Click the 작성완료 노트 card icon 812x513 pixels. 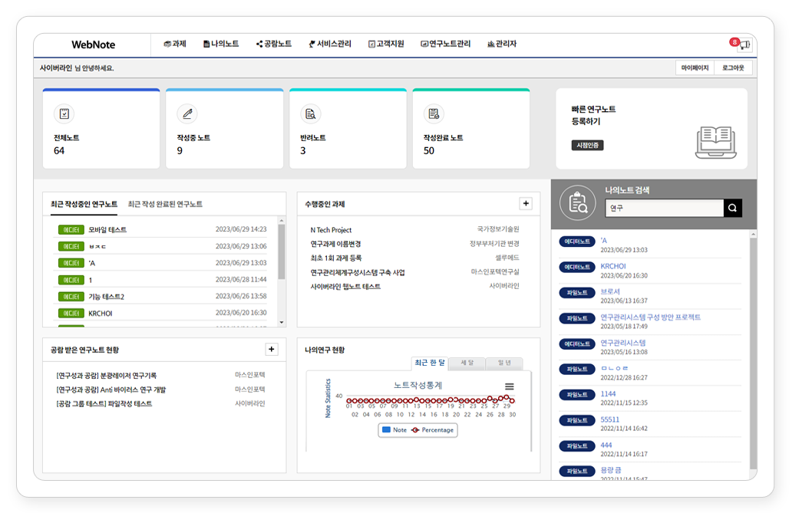[434, 113]
